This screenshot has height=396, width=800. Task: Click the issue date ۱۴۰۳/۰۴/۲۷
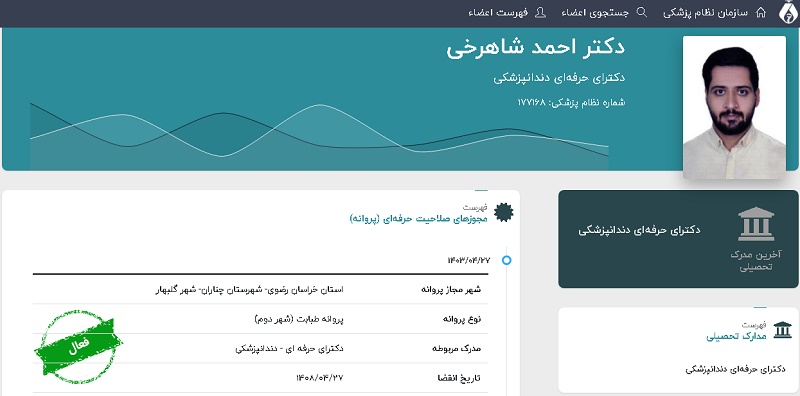pyautogui.click(x=468, y=260)
